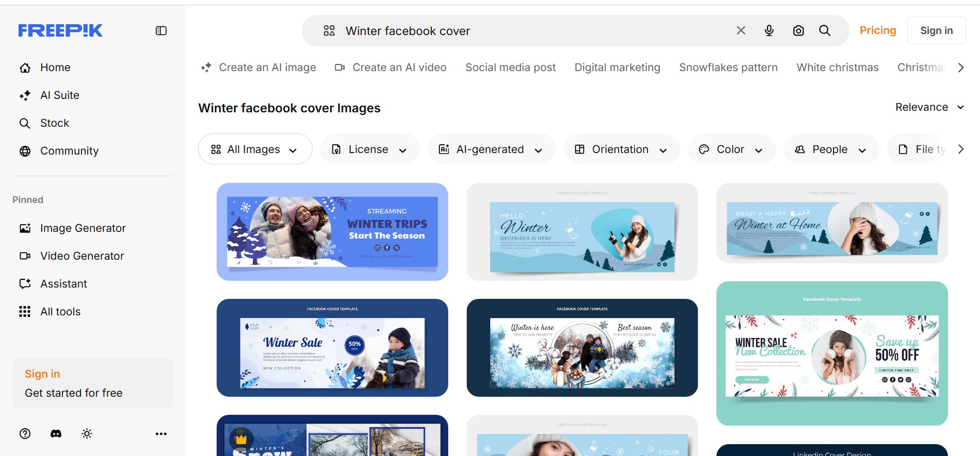980x456 pixels.
Task: Open the Relevance sort dropdown
Action: (929, 107)
